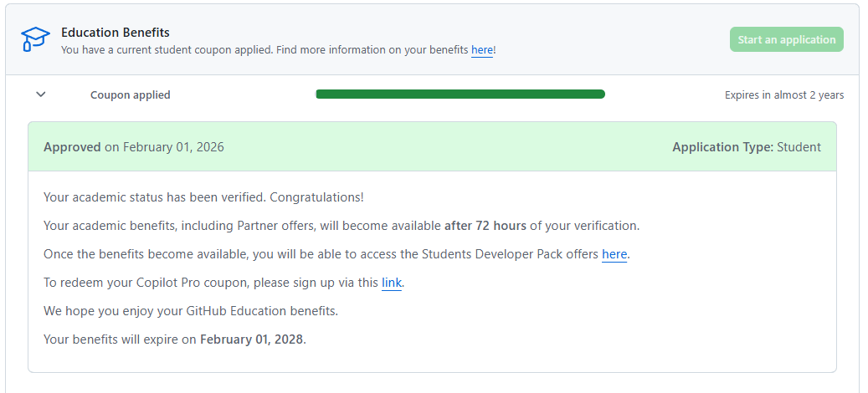868x393 pixels.
Task: Click the Approved on February 01, 2026 text
Action: (x=134, y=147)
